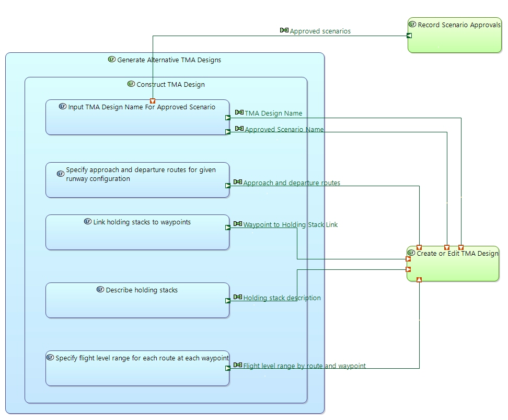This screenshot has height=420, width=508.
Task: Select output port of Specify approach and departure routes
Action: click(x=228, y=186)
